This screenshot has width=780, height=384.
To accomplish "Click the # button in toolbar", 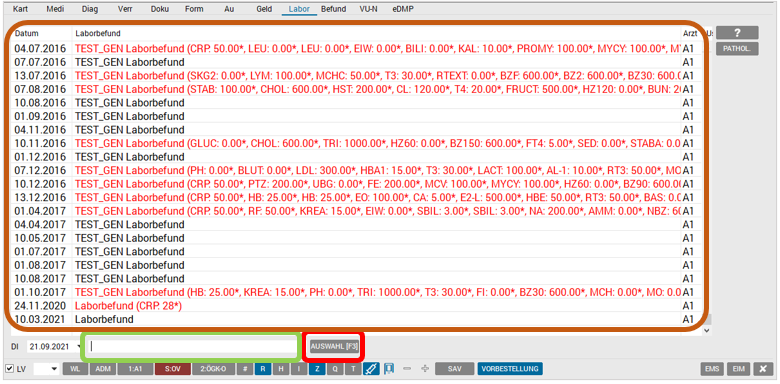I will tap(245, 369).
